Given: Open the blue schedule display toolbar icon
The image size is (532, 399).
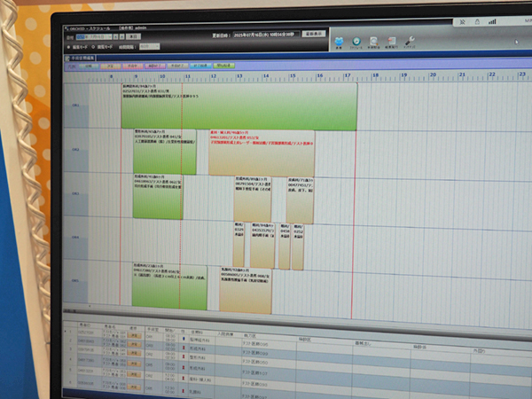Looking at the screenshot, I should (339, 42).
